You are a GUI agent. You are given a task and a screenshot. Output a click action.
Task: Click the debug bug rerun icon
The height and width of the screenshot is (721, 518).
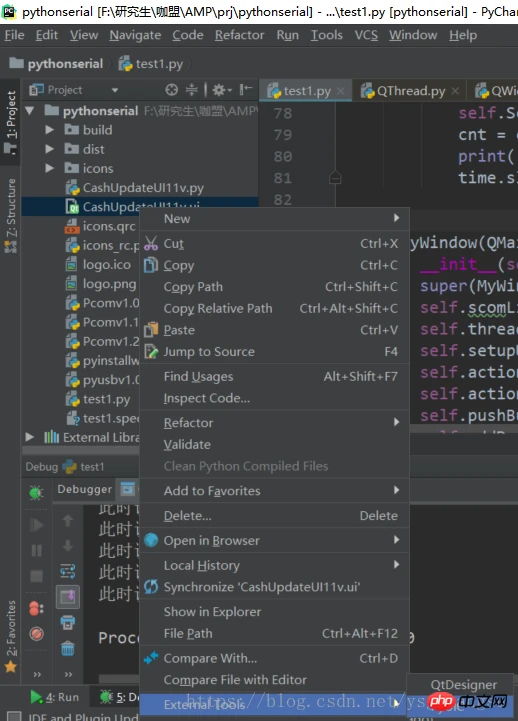coord(36,493)
